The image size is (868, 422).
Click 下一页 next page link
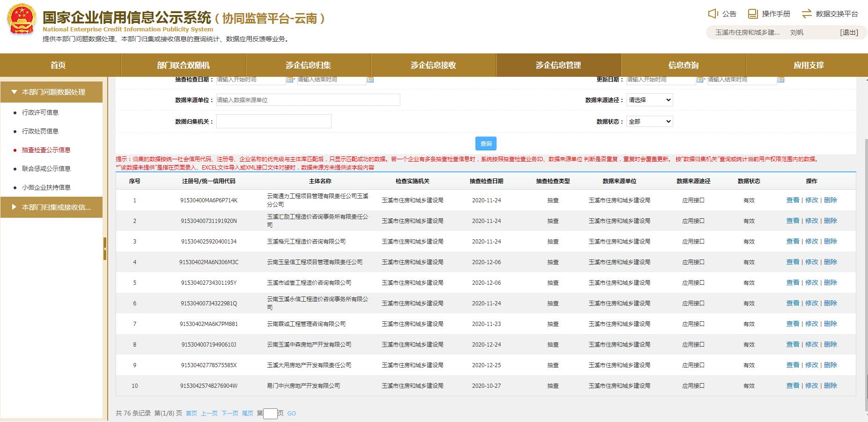coord(230,413)
